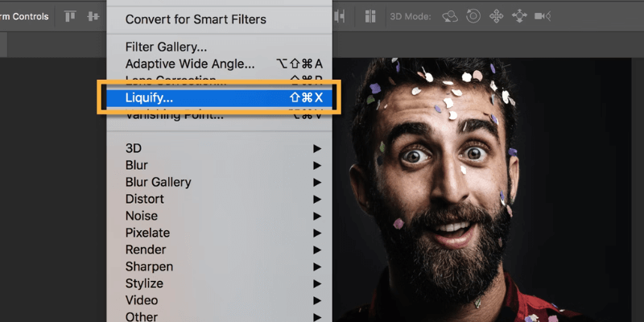Click the align top edges icon

70,16
